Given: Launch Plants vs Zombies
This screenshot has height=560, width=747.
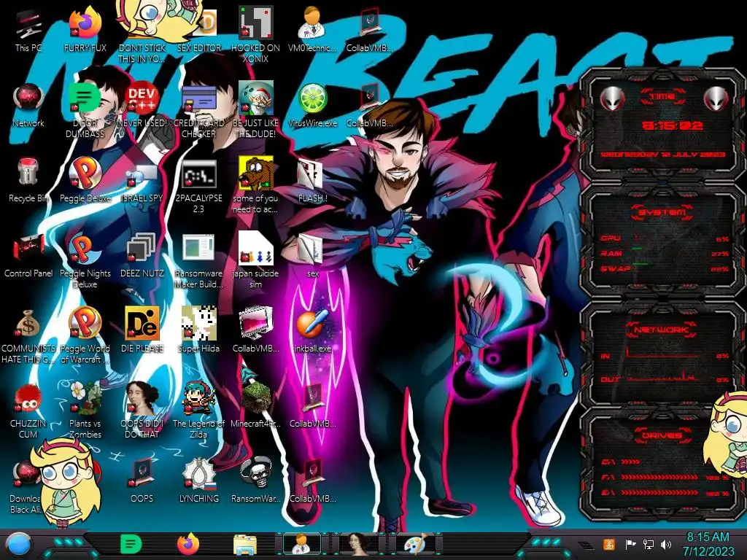Looking at the screenshot, I should click(x=85, y=411).
